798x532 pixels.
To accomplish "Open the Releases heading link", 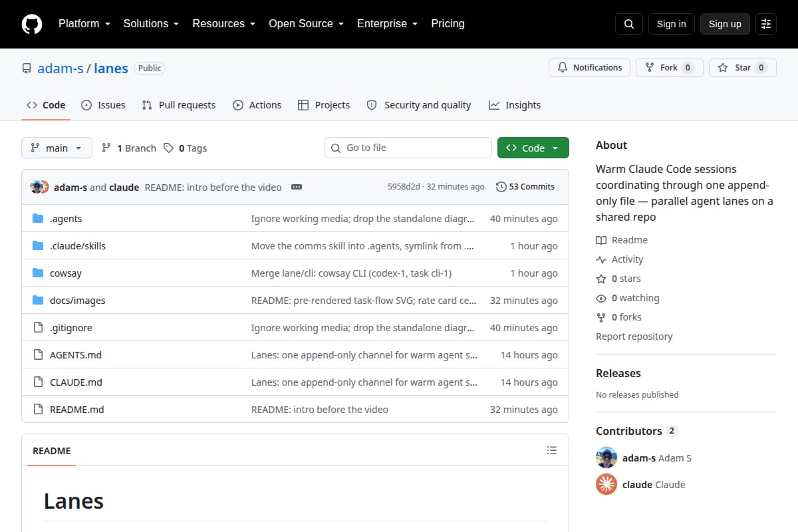I will coord(618,373).
